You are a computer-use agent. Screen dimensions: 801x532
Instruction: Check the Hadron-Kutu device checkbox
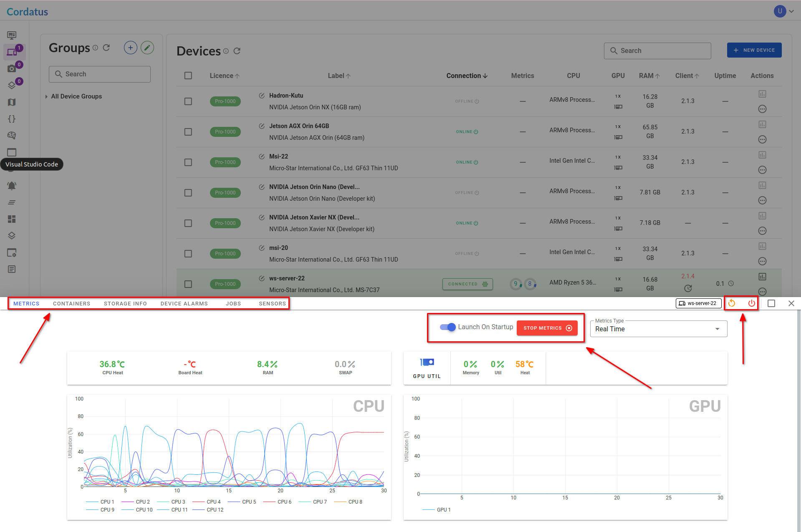[188, 101]
